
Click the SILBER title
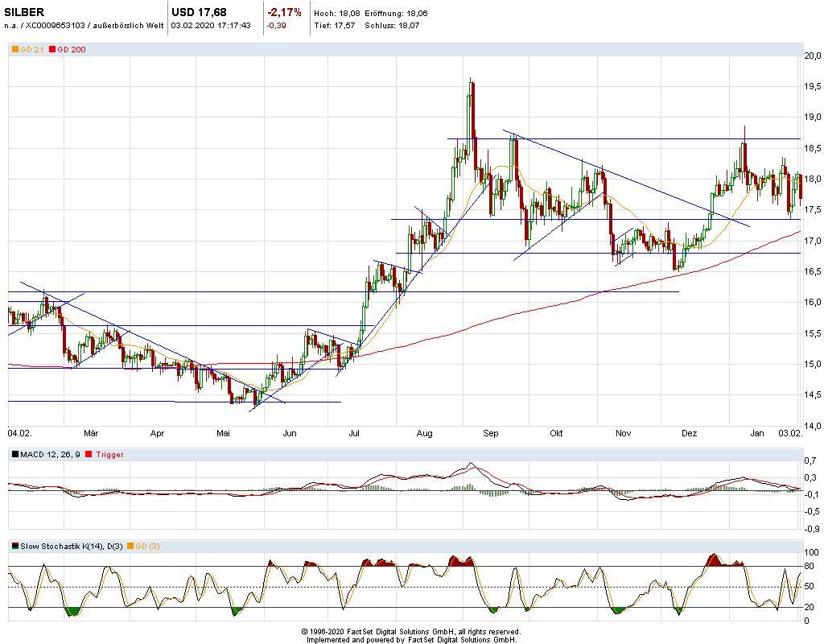click(24, 12)
